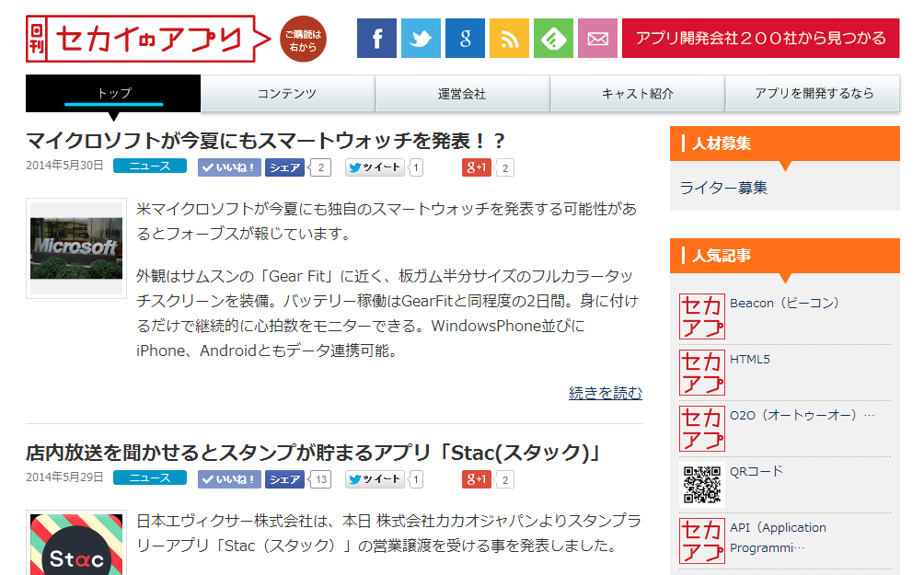The image size is (924, 575).
Task: Open the Microsoft smartwatch article headline
Action: (x=266, y=141)
